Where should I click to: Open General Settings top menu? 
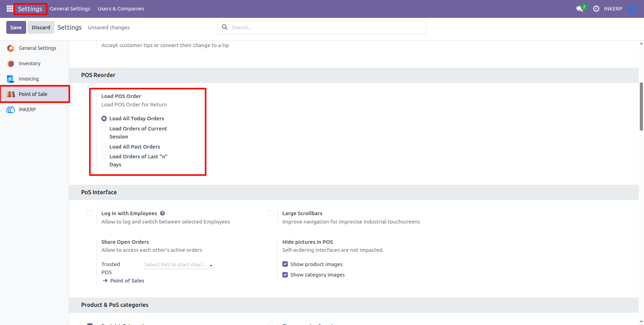[x=70, y=9]
